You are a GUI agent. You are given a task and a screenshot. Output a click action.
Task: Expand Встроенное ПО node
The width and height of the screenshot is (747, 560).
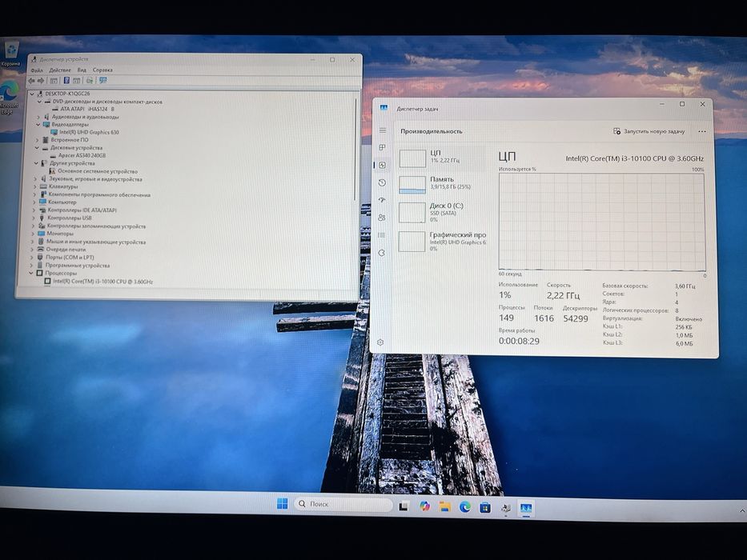(x=38, y=140)
